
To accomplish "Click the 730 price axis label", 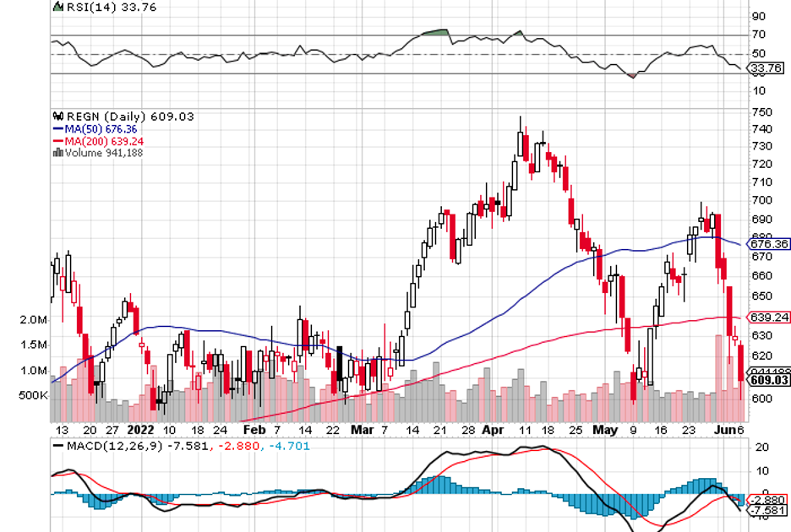I will tap(761, 146).
